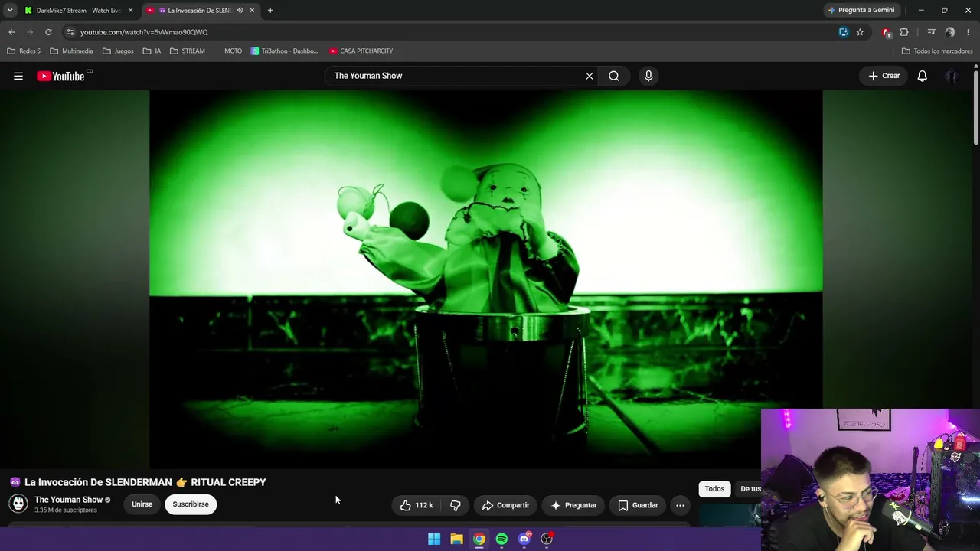
Task: Subscribe with the Suscribirse button
Action: click(191, 504)
